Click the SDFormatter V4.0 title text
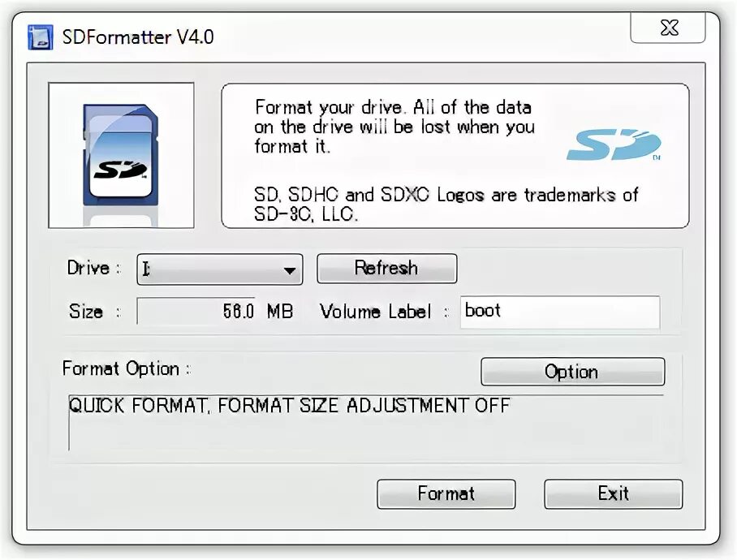This screenshot has height=560, width=737. pyautogui.click(x=138, y=37)
